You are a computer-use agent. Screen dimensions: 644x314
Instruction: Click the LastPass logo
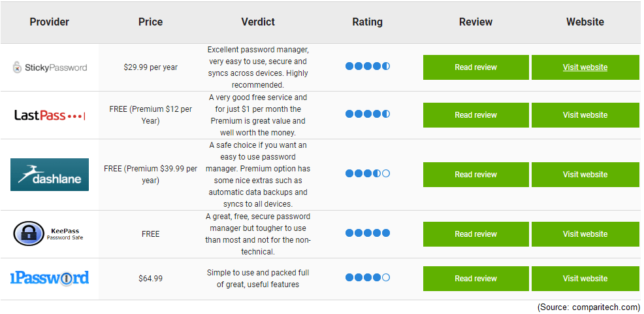point(50,115)
